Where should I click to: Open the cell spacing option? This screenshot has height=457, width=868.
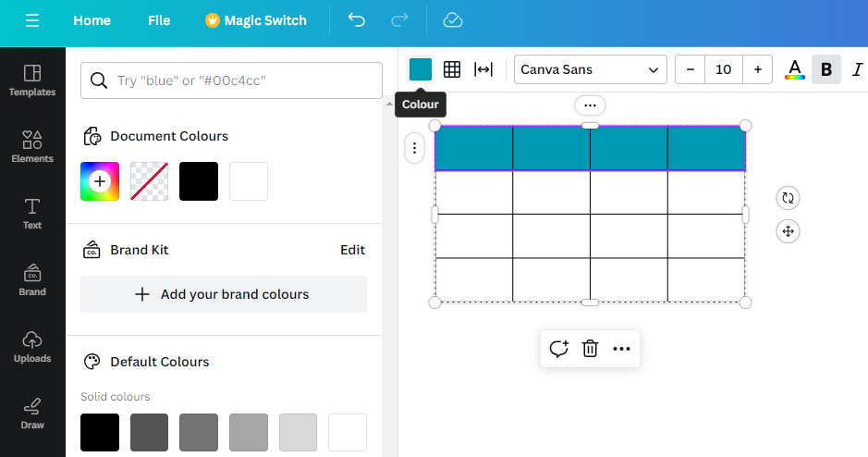point(483,69)
